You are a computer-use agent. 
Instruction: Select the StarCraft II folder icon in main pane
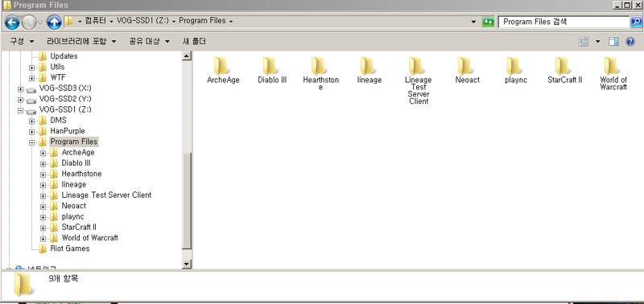pyautogui.click(x=565, y=70)
